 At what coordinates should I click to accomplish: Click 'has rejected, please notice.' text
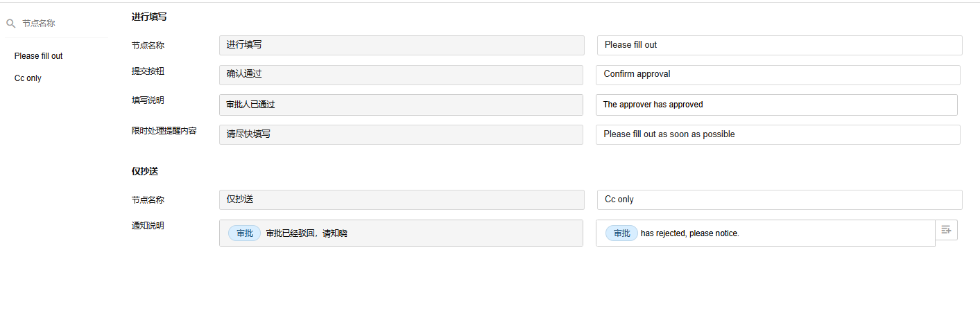690,233
